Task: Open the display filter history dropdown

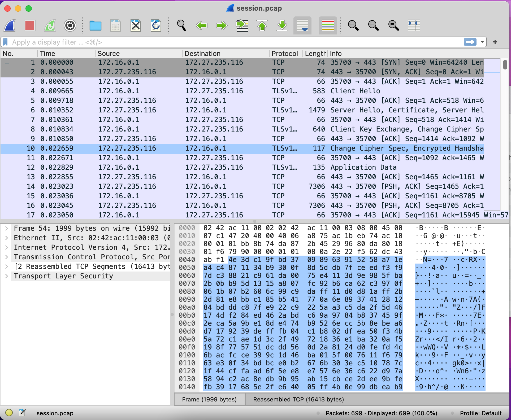Action: click(x=482, y=42)
